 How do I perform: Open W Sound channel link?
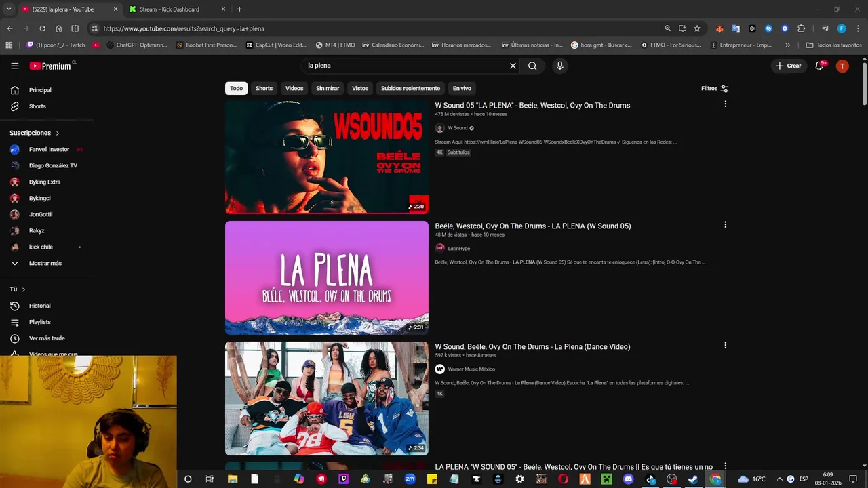pyautogui.click(x=458, y=128)
